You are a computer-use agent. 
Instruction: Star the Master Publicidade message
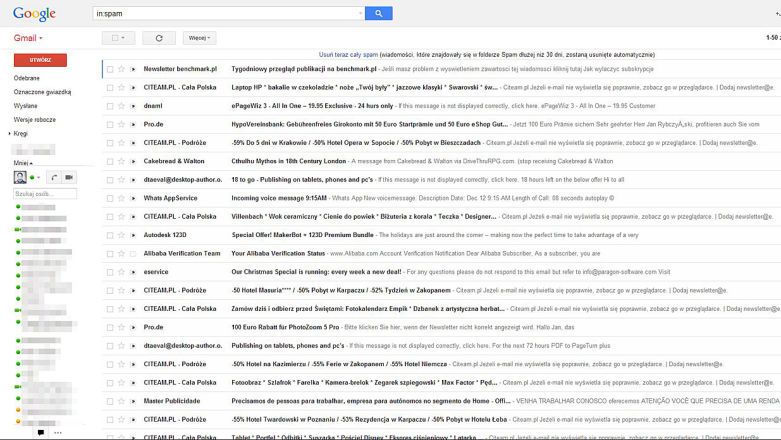pyautogui.click(x=121, y=401)
